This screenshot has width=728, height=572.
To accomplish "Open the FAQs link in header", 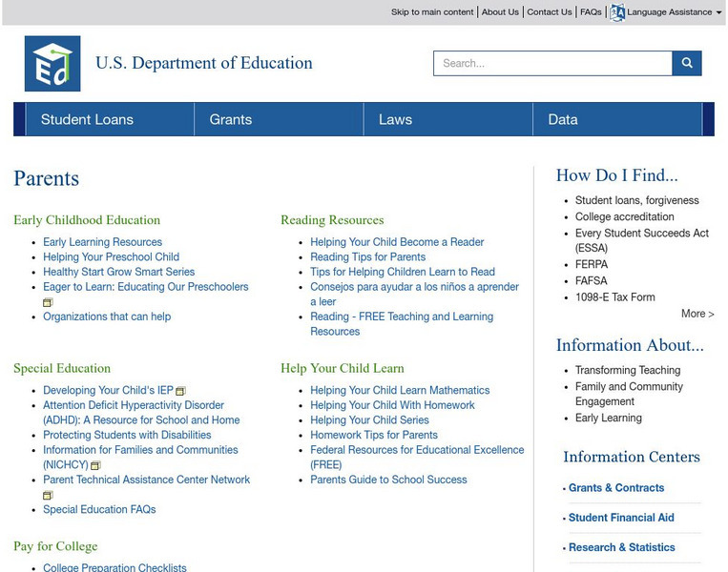I will 591,12.
